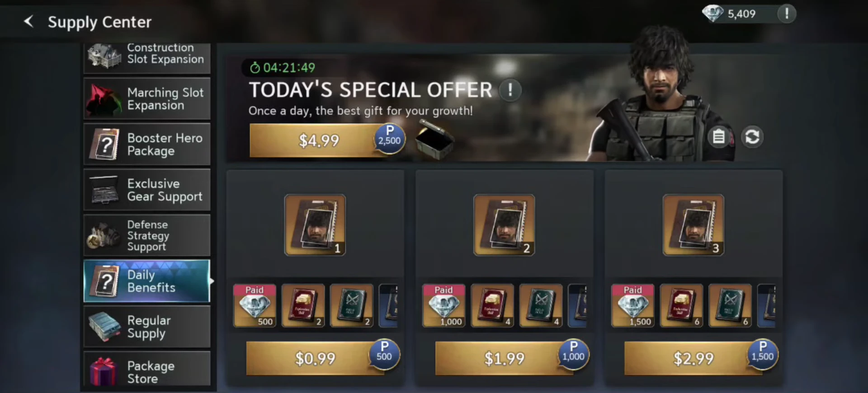Select the 500 paid diamonds reward icon
This screenshot has width=868, height=393.
click(x=255, y=306)
